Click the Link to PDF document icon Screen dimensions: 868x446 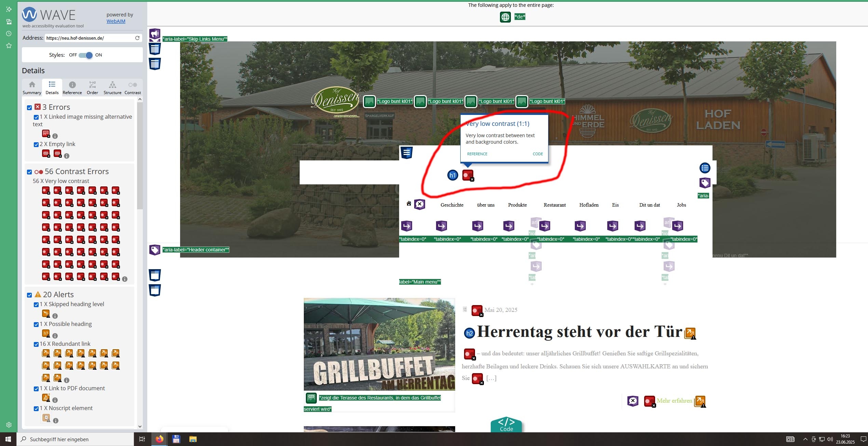(x=45, y=398)
